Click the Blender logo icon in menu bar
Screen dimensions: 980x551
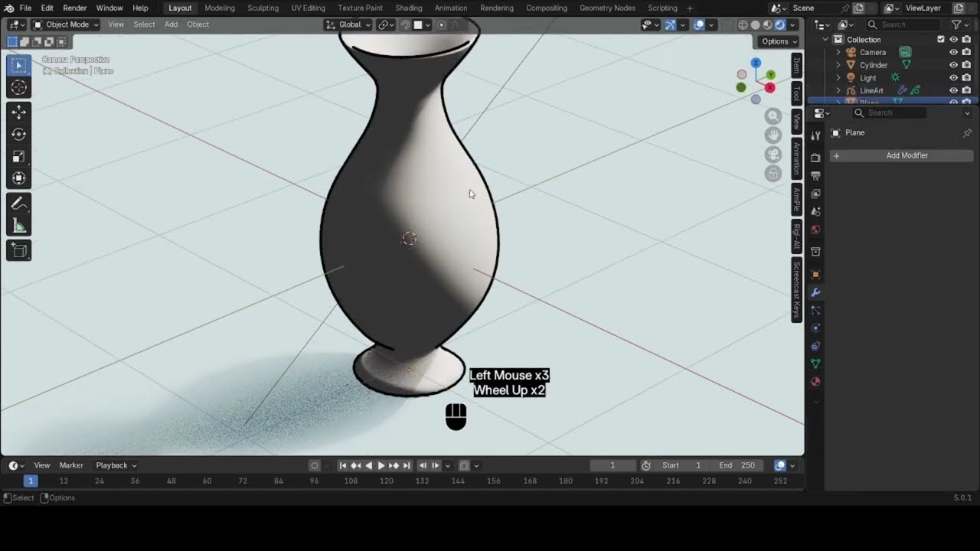coord(9,8)
